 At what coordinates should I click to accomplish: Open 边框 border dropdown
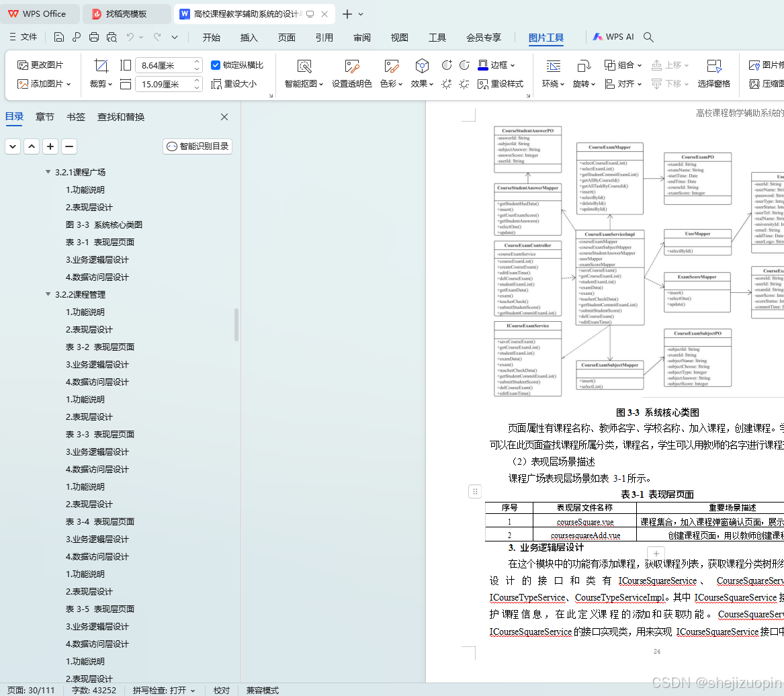496,65
